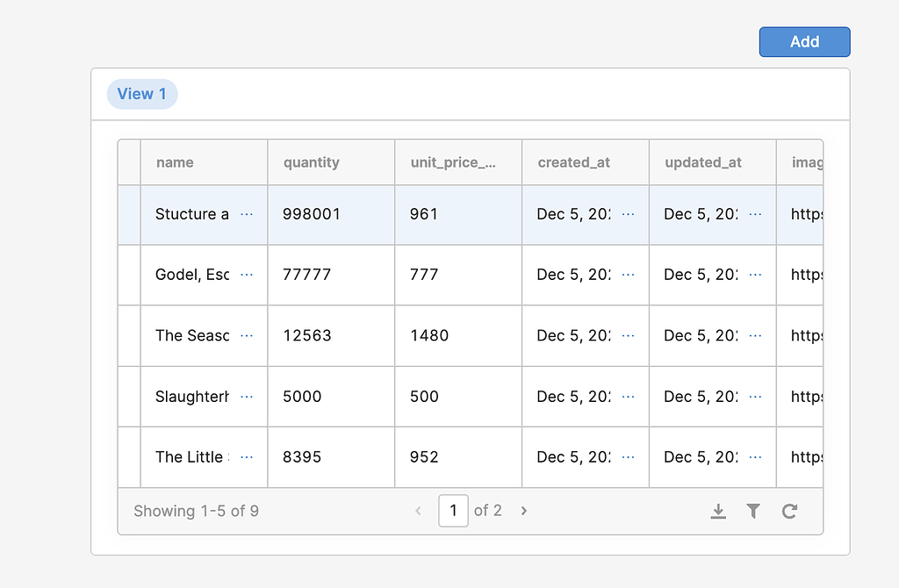Select the highlighted Stucture row
The height and width of the screenshot is (588, 899).
point(128,213)
